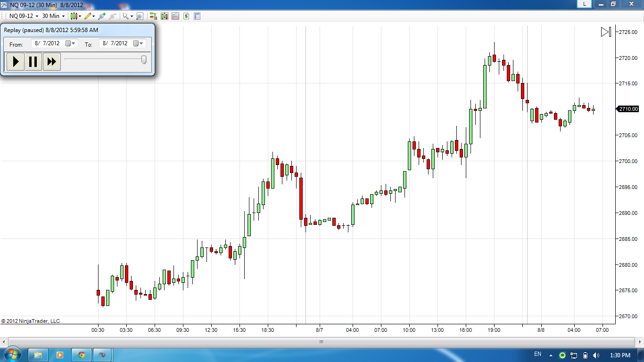644x362 pixels.
Task: Click the EN language indicator
Action: point(538,354)
